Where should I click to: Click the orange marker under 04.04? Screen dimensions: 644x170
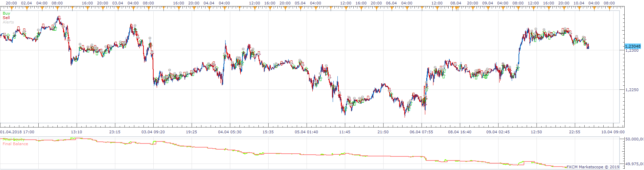tap(209, 8)
